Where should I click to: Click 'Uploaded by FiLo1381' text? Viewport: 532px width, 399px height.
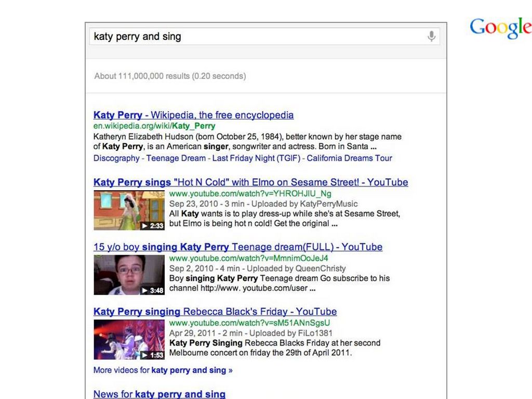pos(291,333)
